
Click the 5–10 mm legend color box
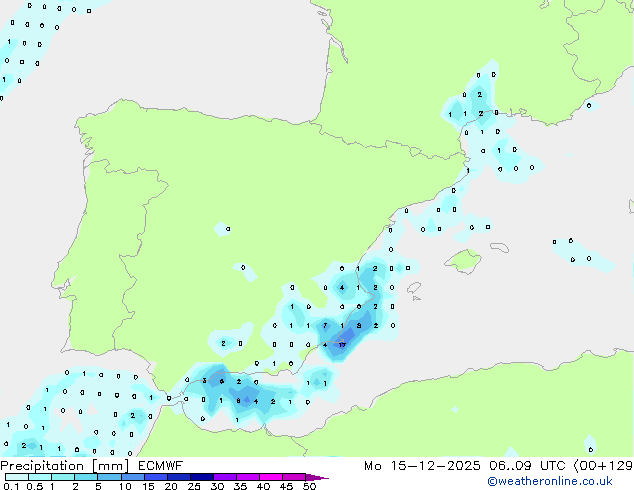click(109, 477)
